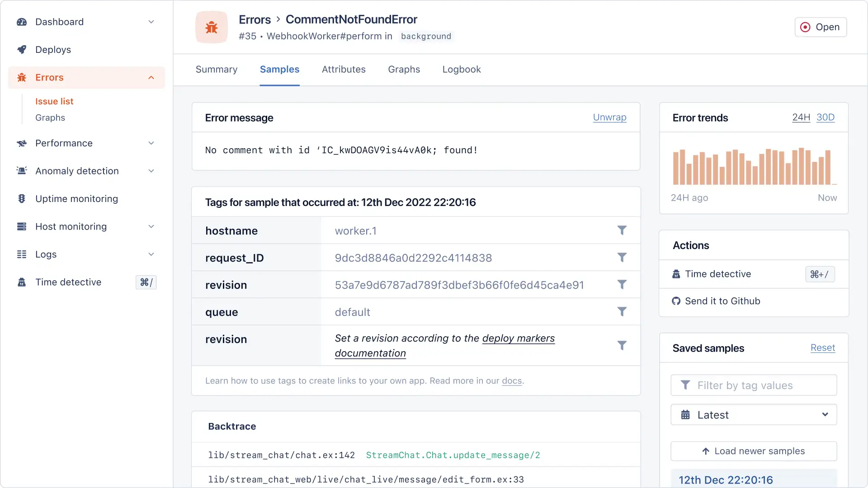Expand the Logs menu chevron
This screenshot has height=488, width=868.
click(x=151, y=254)
